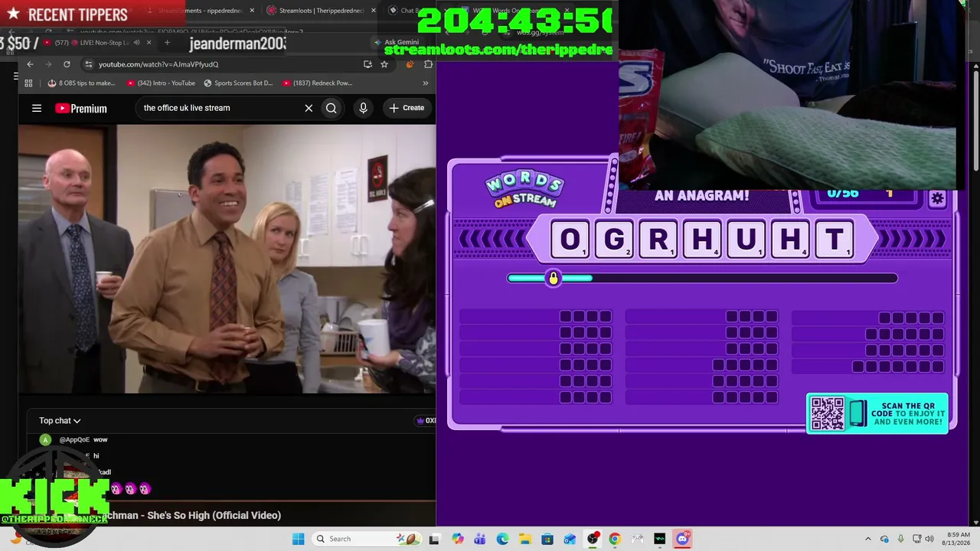Mute the "LIVE! Non-Stop" tab audio icon
This screenshot has width=980, height=551.
[x=136, y=43]
